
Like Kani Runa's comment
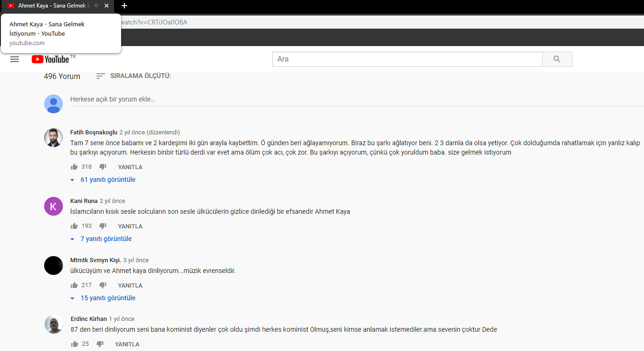pyautogui.click(x=74, y=226)
